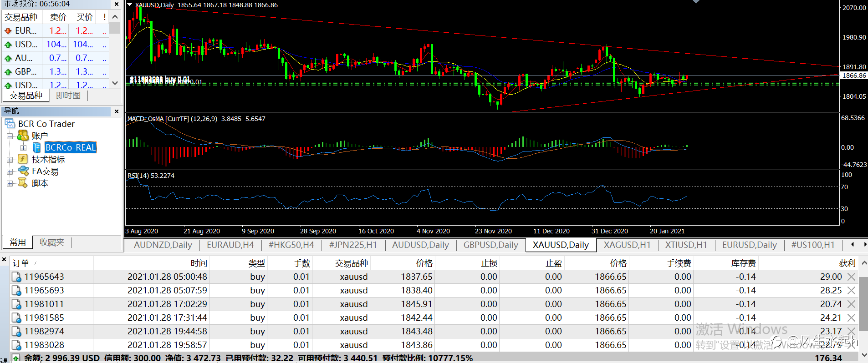This screenshot has width=868, height=363.
Task: Expand the 脚本 scripts tree node
Action: coord(10,183)
